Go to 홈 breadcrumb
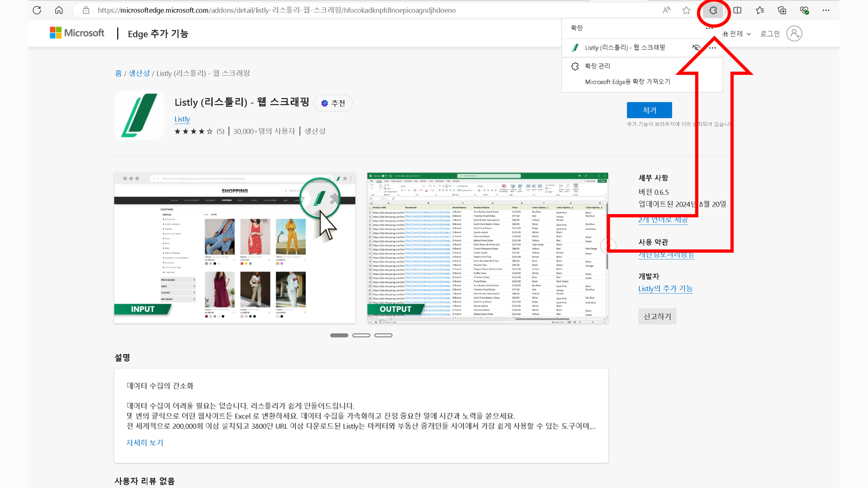 click(x=118, y=73)
